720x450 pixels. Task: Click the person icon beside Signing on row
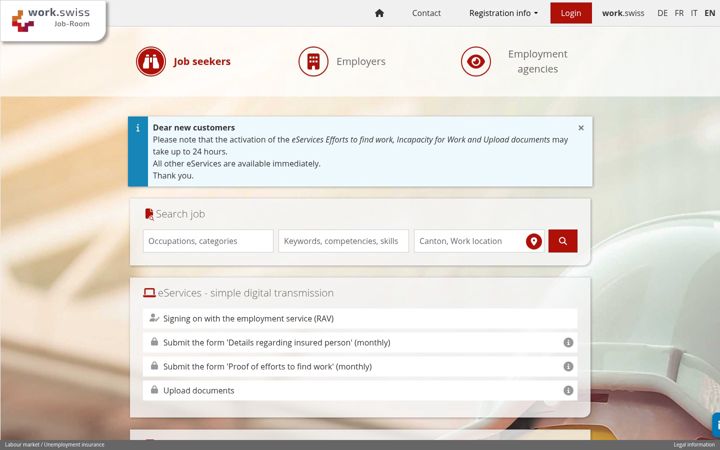154,318
